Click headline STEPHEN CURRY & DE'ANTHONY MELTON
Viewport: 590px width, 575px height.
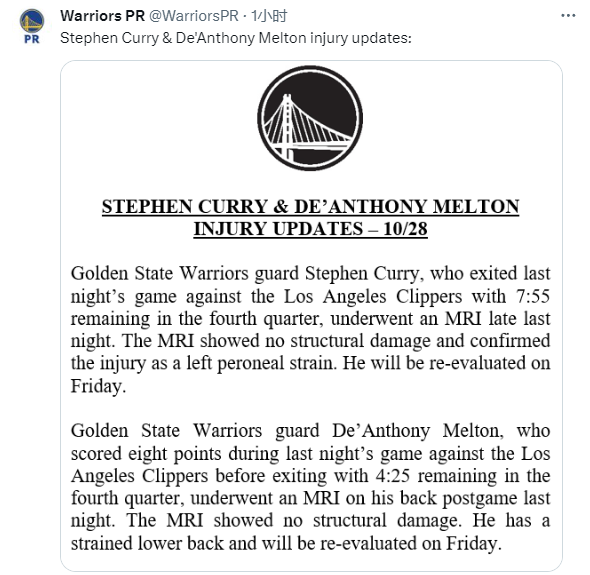[310, 207]
